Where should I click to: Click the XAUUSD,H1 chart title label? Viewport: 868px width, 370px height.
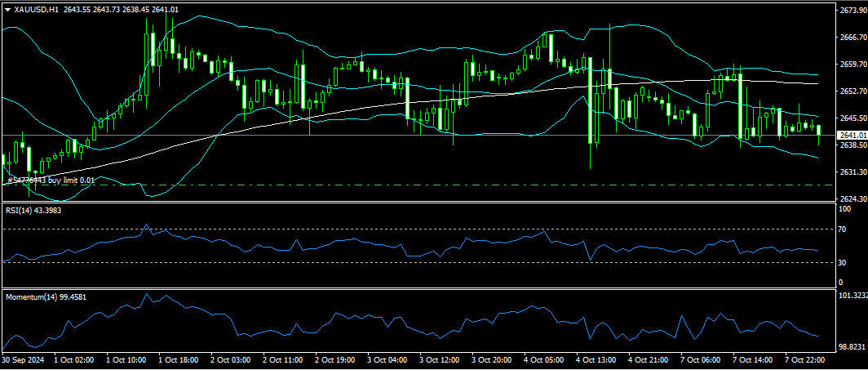[37, 10]
